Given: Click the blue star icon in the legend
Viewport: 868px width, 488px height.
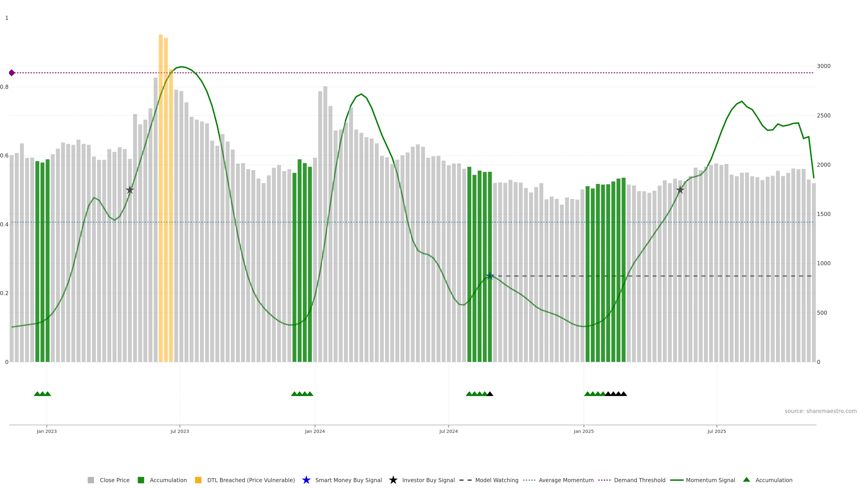Looking at the screenshot, I should point(306,480).
